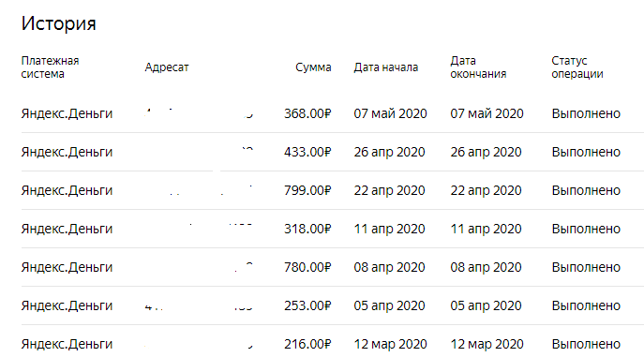Image resolution: width=644 pixels, height=357 pixels.
Task: Click the 799.00₽ payment amount
Action: click(x=307, y=190)
